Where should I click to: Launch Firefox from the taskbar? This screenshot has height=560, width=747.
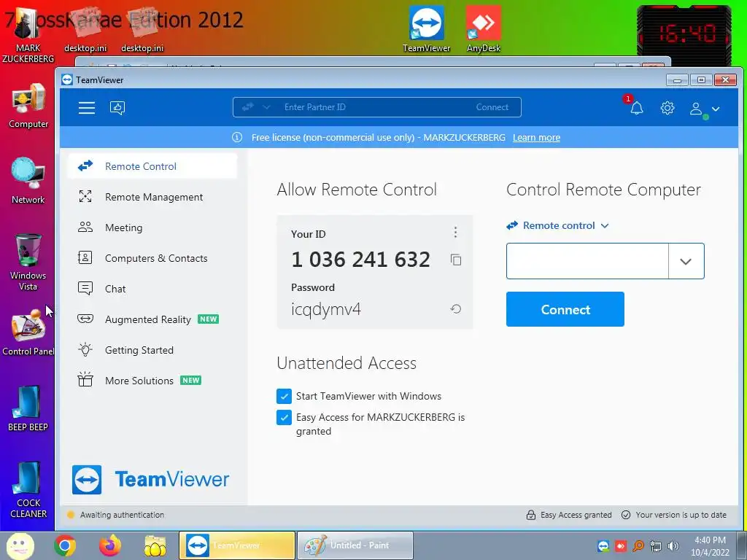click(110, 545)
